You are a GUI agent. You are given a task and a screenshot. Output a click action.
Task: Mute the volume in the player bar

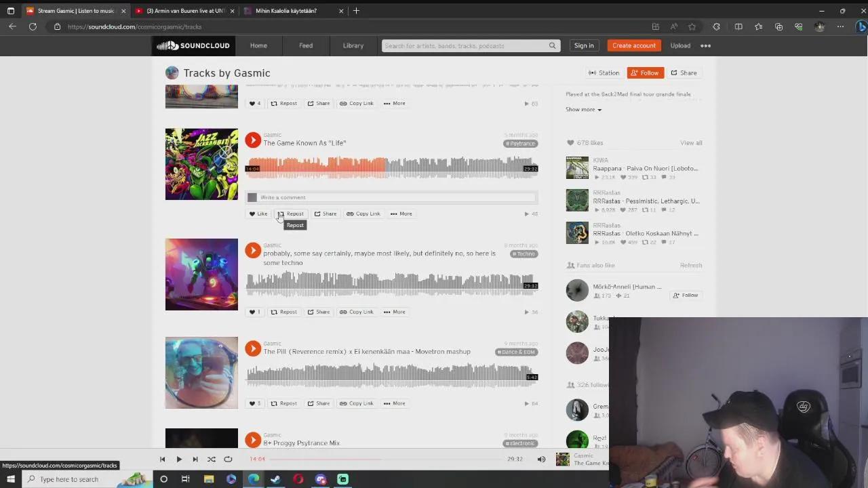(x=541, y=459)
